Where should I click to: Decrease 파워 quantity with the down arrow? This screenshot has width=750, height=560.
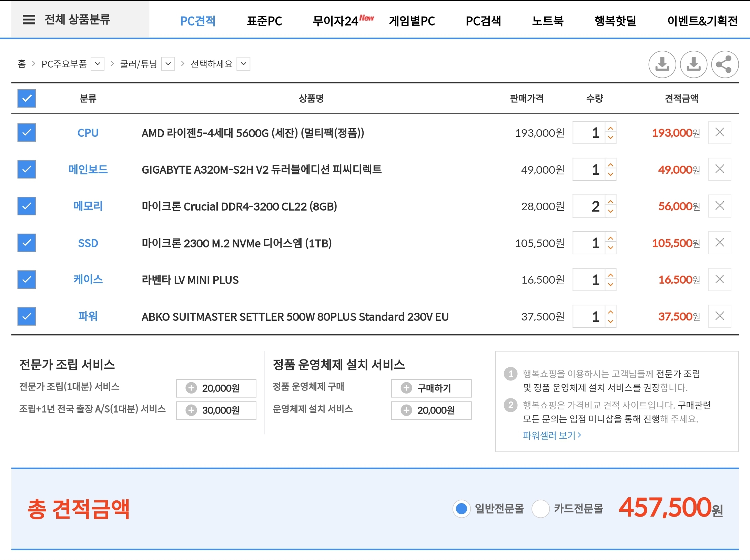611,322
